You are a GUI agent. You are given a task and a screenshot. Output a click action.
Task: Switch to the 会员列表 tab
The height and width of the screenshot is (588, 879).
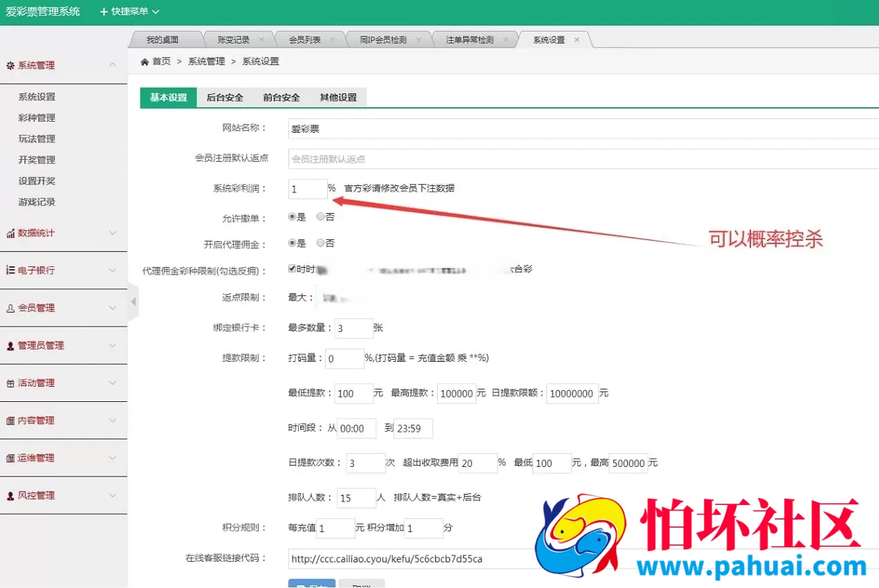304,39
